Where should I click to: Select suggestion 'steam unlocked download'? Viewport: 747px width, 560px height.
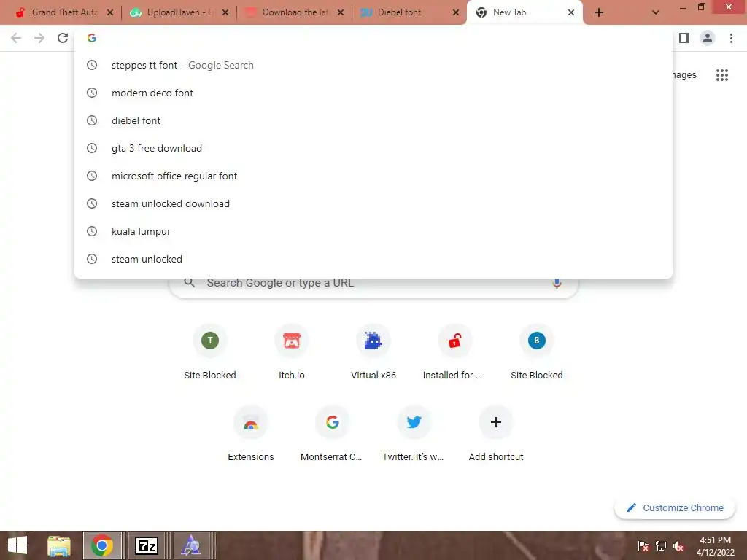click(373, 203)
